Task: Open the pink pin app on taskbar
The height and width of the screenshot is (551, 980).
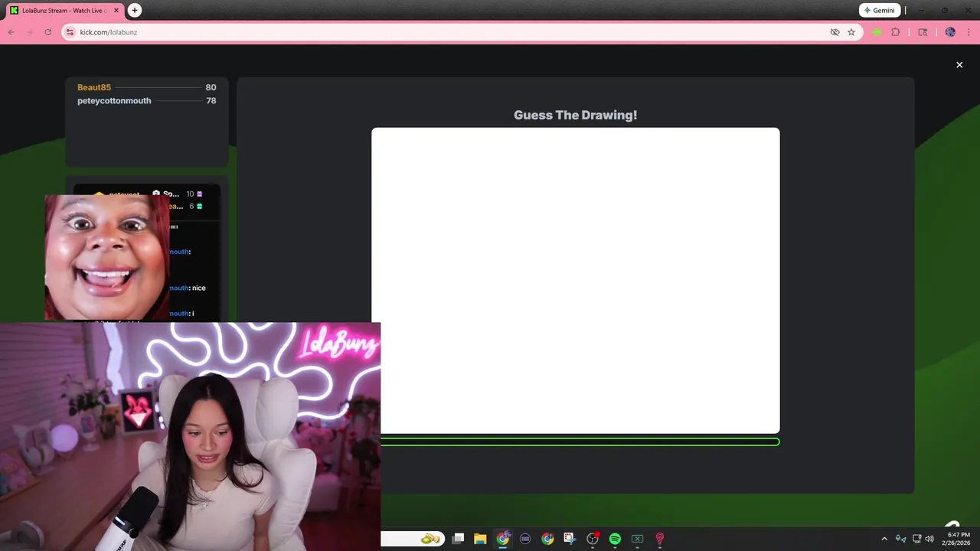Action: tap(659, 539)
